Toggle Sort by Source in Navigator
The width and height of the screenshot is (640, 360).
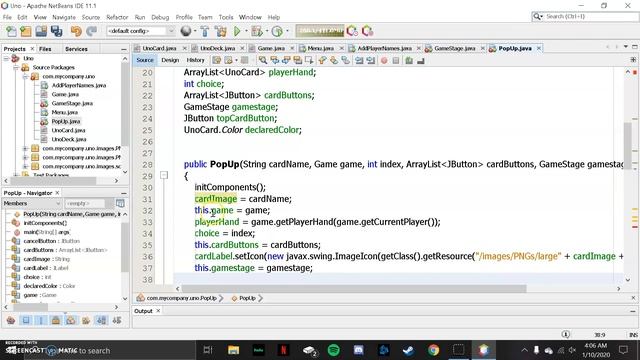(x=117, y=320)
